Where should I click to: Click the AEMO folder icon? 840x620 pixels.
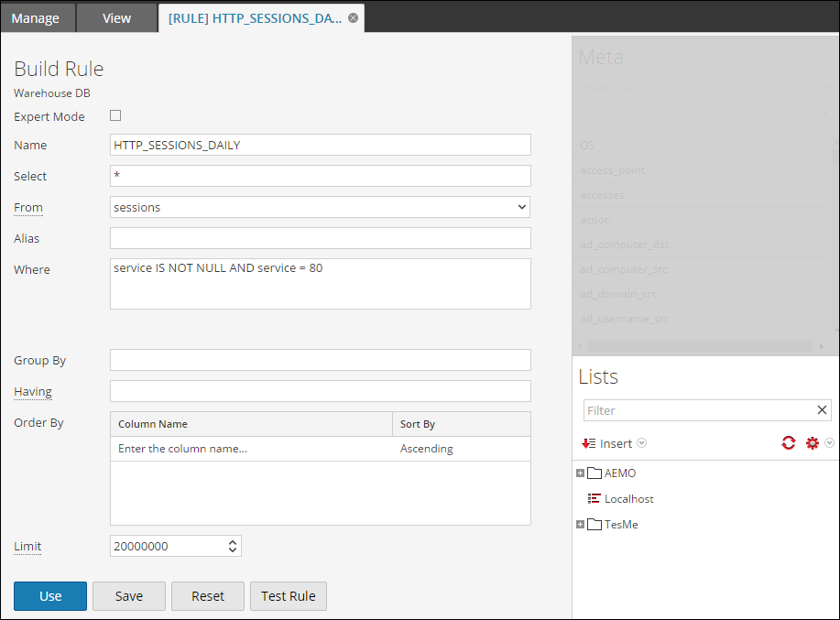point(595,473)
